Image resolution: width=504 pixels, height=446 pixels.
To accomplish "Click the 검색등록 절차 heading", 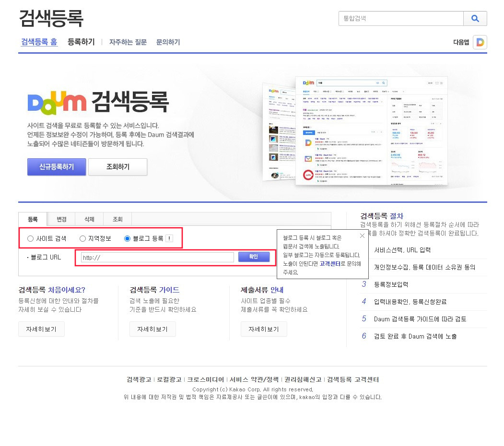I will [x=382, y=216].
